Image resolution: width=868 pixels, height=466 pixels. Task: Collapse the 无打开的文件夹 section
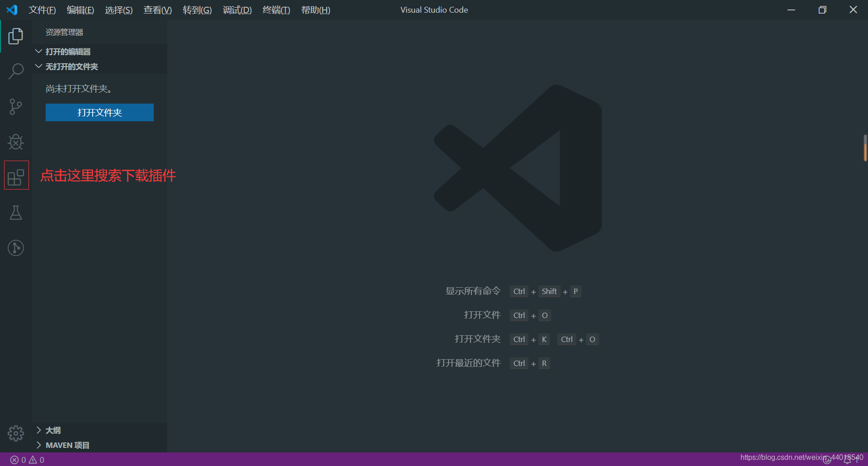99,67
